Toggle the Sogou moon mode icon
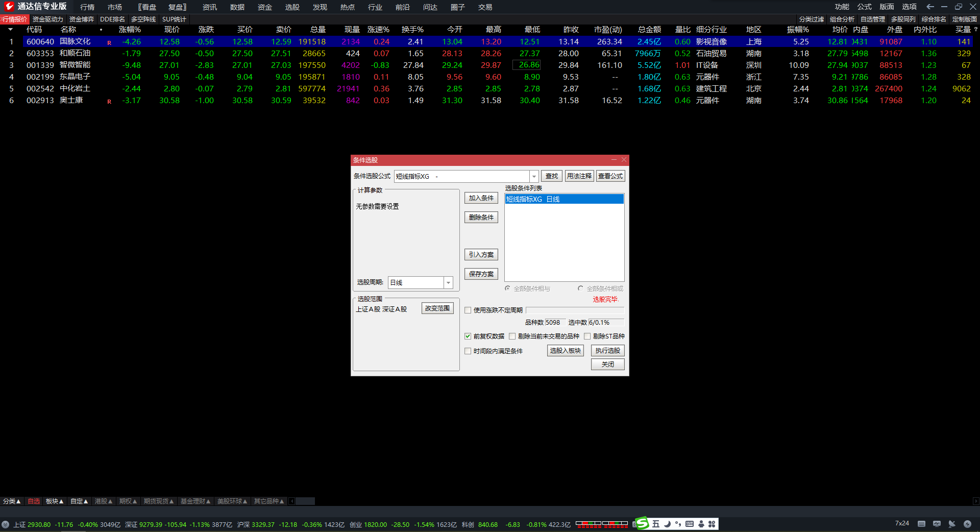This screenshot has height=532, width=980. 667,524
